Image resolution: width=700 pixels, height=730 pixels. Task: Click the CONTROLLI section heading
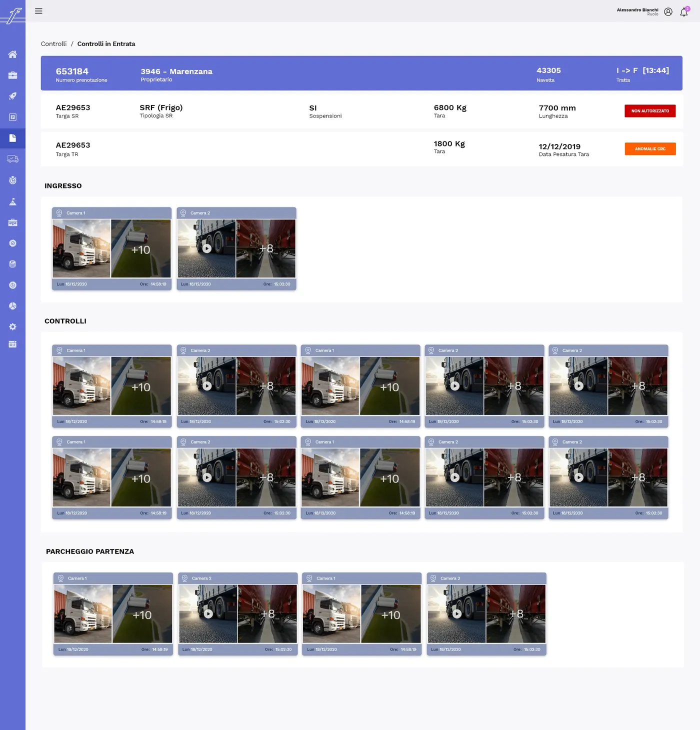click(65, 321)
